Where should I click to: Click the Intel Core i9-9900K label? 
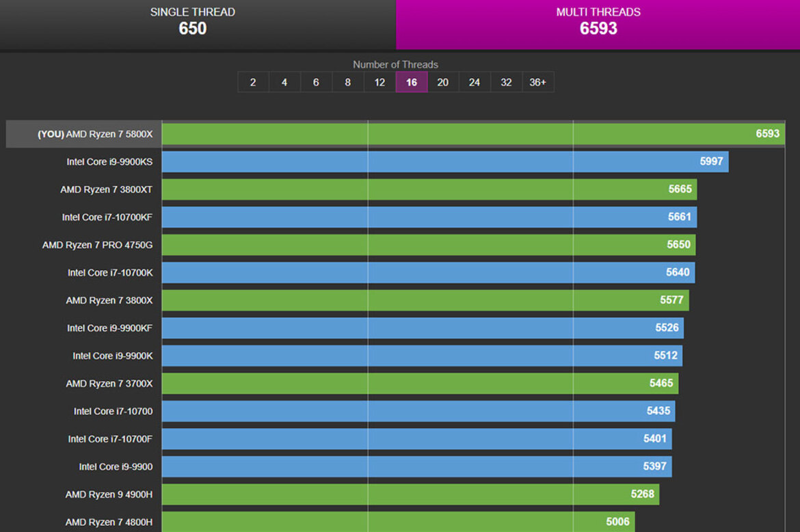click(113, 356)
